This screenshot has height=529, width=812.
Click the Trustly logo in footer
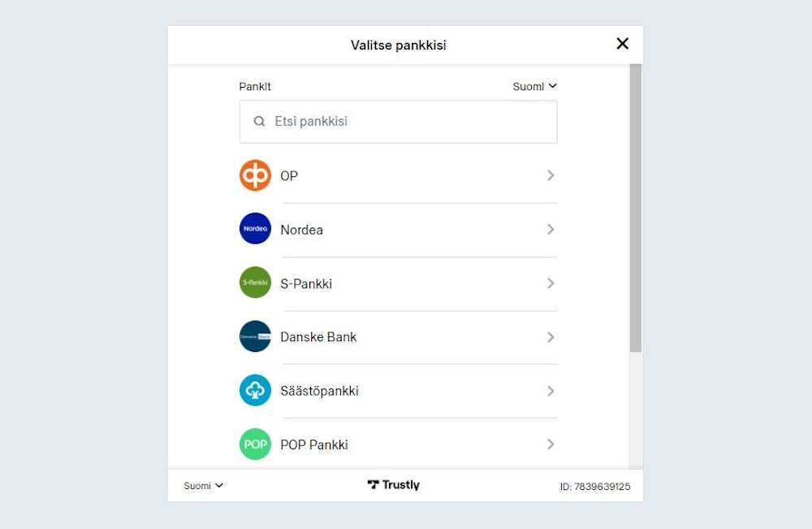click(x=394, y=485)
